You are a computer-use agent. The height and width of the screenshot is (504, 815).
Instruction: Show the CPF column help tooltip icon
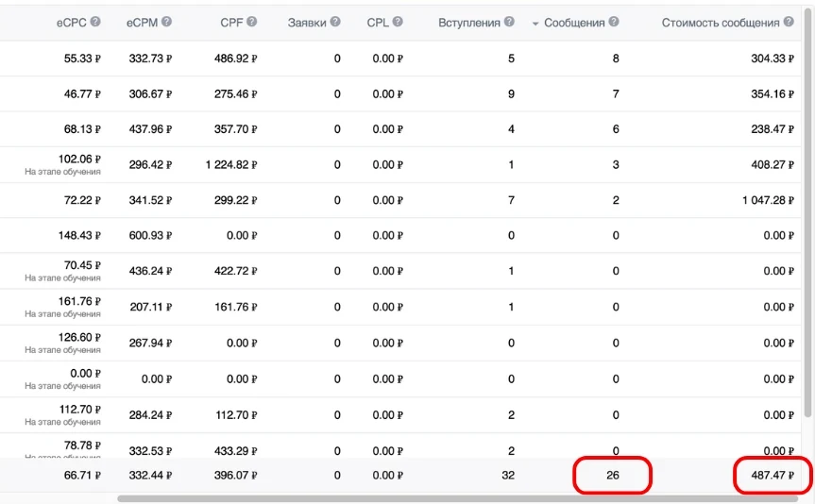251,22
